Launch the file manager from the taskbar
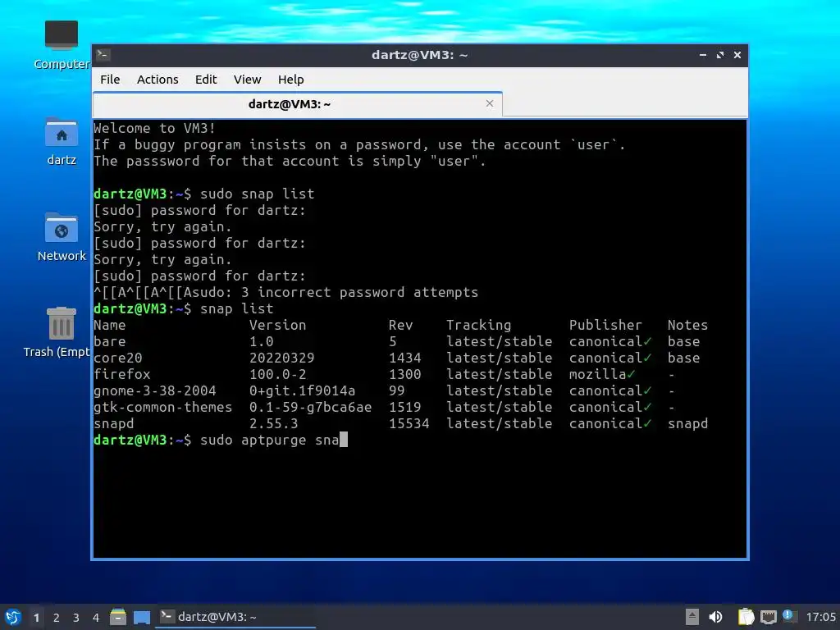Image resolution: width=840 pixels, height=630 pixels. (x=118, y=617)
